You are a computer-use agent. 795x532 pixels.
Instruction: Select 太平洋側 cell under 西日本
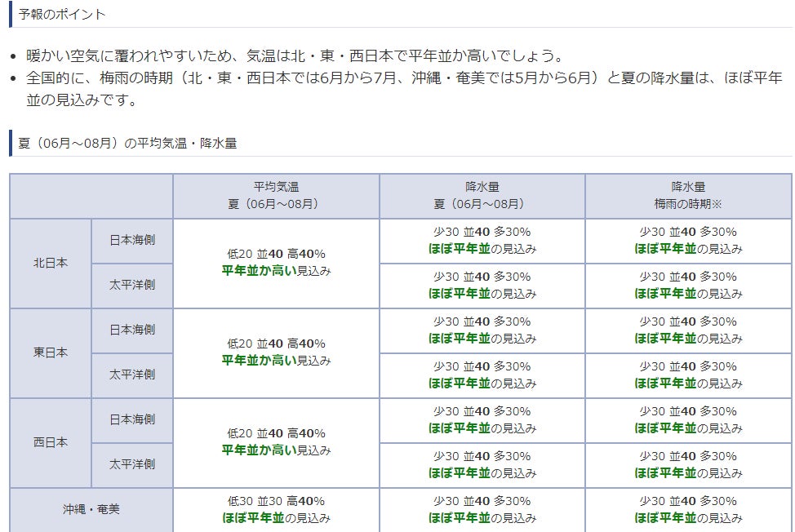point(132,465)
